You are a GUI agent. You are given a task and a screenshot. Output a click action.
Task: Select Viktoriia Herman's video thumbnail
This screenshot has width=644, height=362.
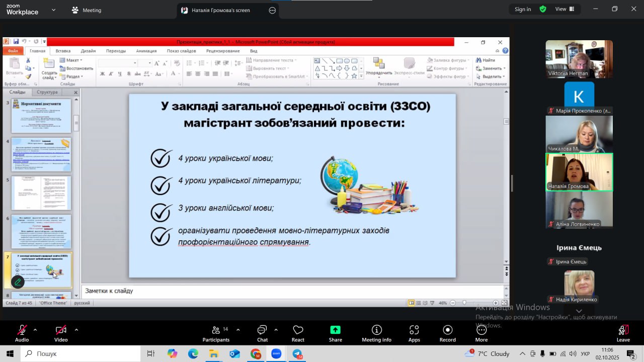click(579, 59)
